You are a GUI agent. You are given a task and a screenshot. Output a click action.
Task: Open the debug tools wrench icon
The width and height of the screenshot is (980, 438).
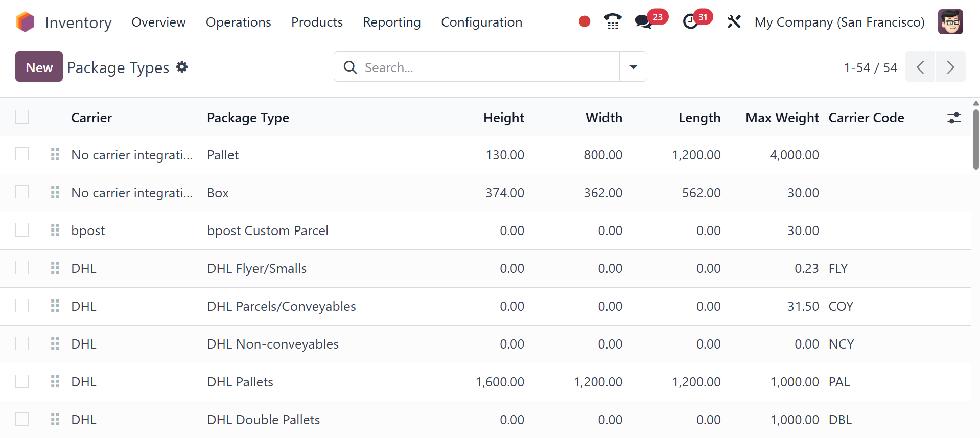tap(734, 21)
